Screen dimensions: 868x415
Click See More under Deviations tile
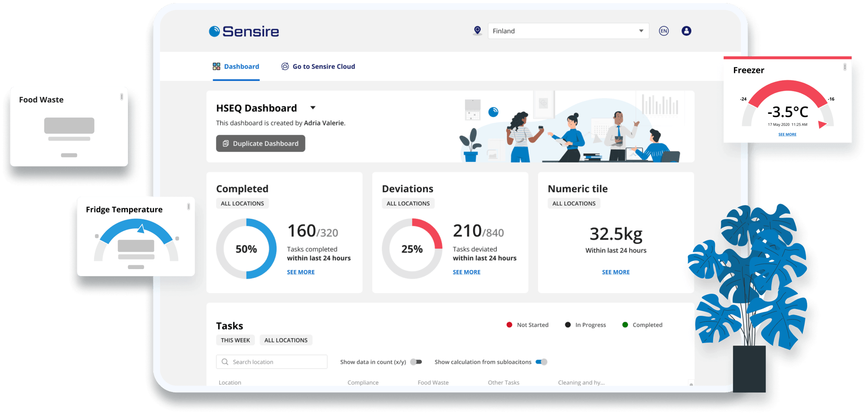[467, 272]
